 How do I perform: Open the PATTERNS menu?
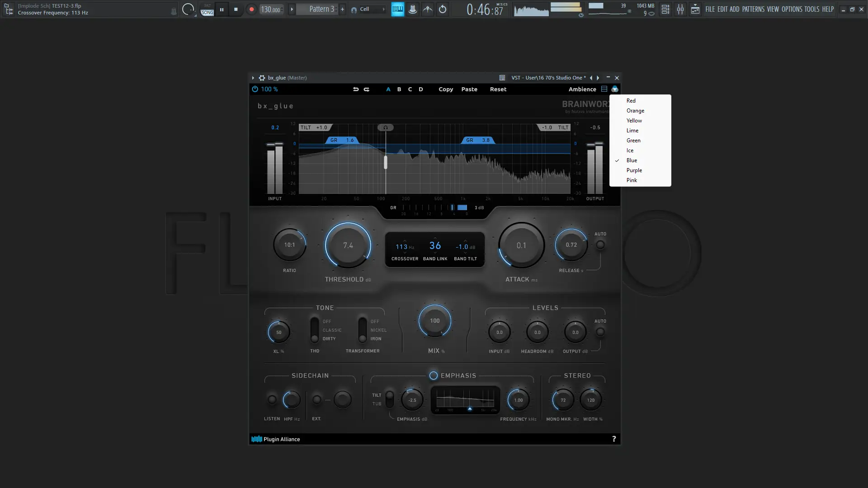click(x=753, y=9)
